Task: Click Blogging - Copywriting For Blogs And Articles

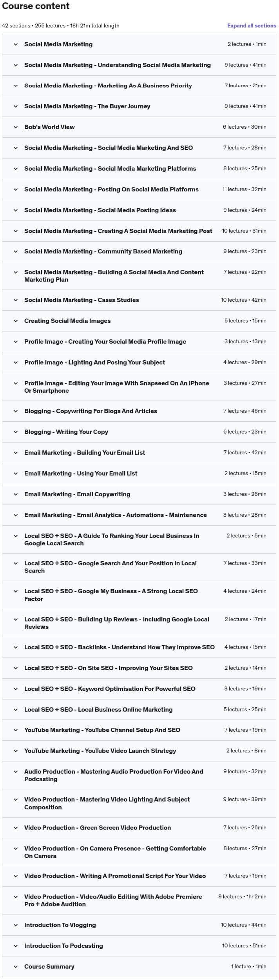Action: click(x=91, y=411)
